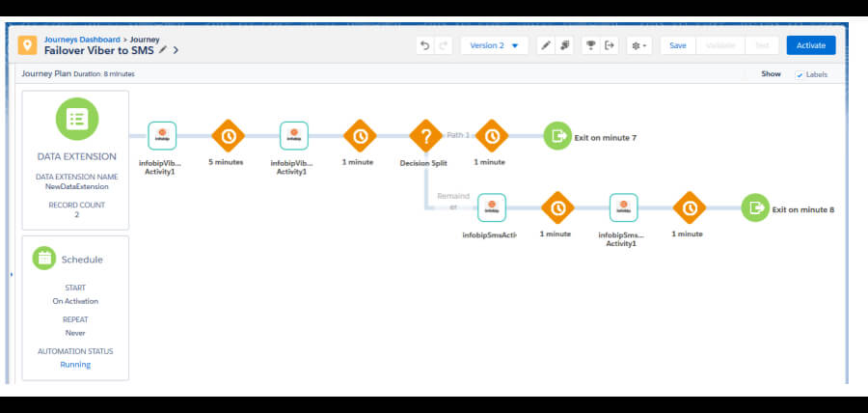Click the exit criteria icon in toolbar

click(x=610, y=45)
